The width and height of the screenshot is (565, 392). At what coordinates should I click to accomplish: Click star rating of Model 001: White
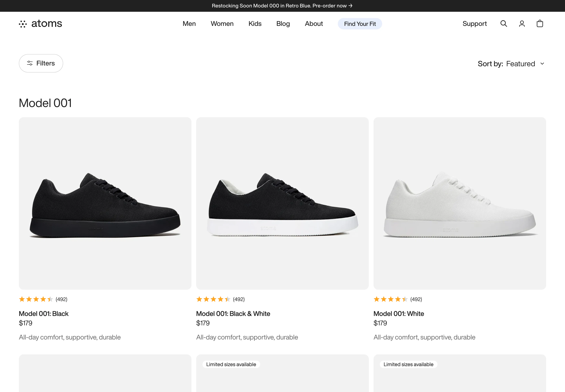tap(390, 299)
